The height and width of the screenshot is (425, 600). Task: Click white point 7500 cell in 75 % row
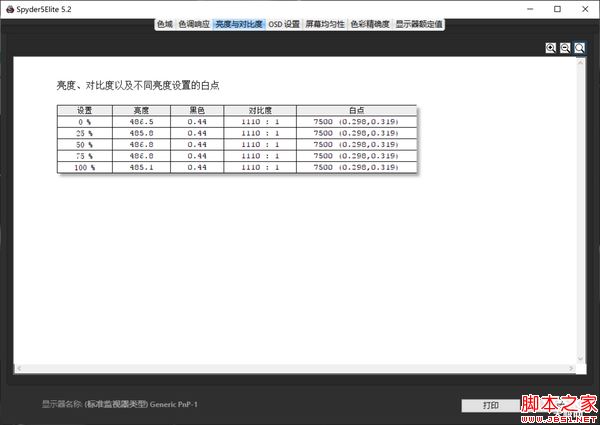click(x=356, y=156)
